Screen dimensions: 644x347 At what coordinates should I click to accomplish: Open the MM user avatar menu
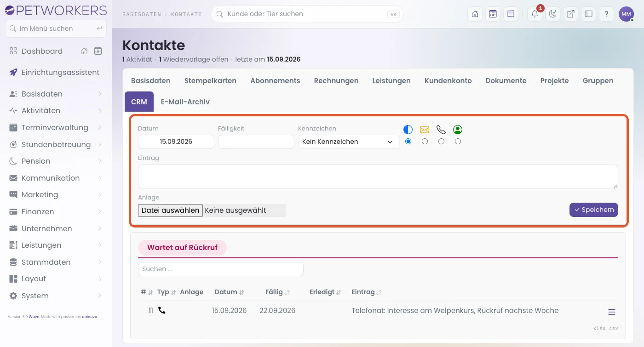(626, 14)
